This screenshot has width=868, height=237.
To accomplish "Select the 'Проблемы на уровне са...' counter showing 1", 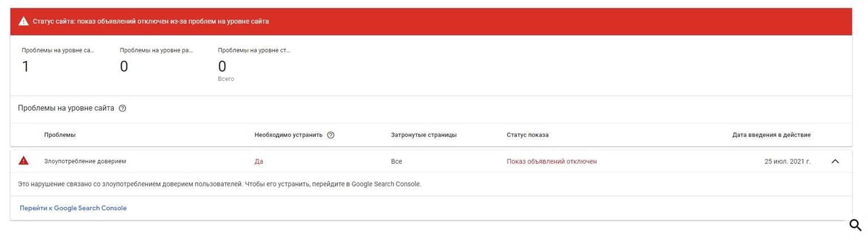I will point(58,61).
